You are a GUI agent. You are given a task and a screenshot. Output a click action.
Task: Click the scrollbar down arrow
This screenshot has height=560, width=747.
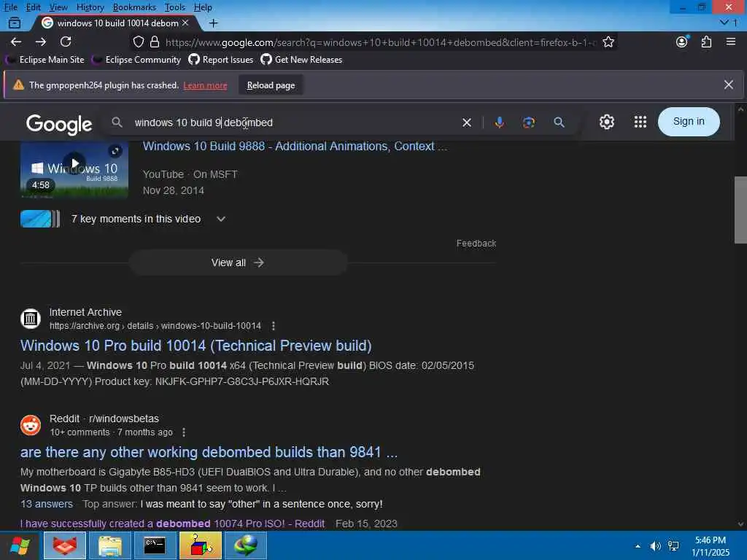click(x=740, y=524)
